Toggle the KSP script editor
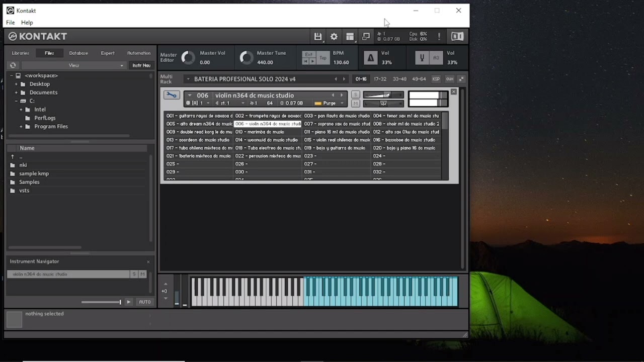The width and height of the screenshot is (644, 362). 436,79
